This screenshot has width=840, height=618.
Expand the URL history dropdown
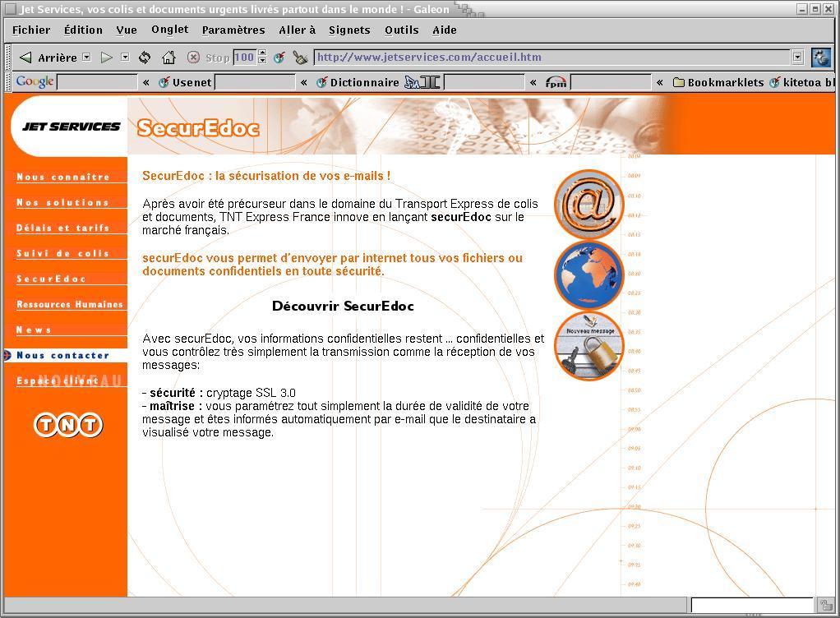[x=798, y=58]
